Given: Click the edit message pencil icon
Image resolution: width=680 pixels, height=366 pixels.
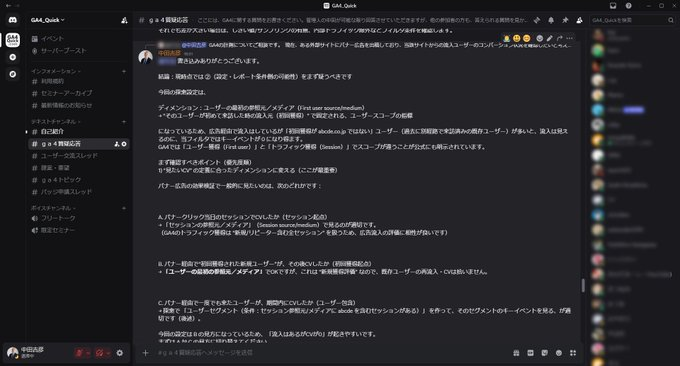Looking at the screenshot, I should coord(549,39).
